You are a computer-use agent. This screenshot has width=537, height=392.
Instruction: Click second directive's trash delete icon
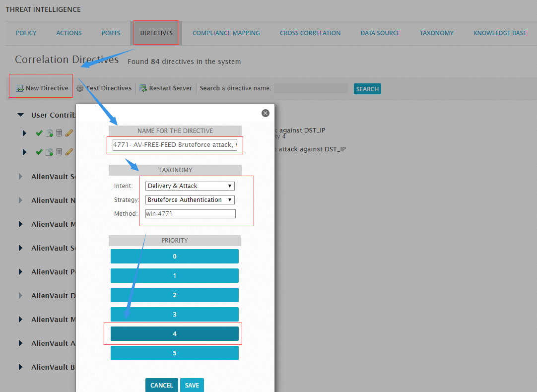pyautogui.click(x=59, y=152)
